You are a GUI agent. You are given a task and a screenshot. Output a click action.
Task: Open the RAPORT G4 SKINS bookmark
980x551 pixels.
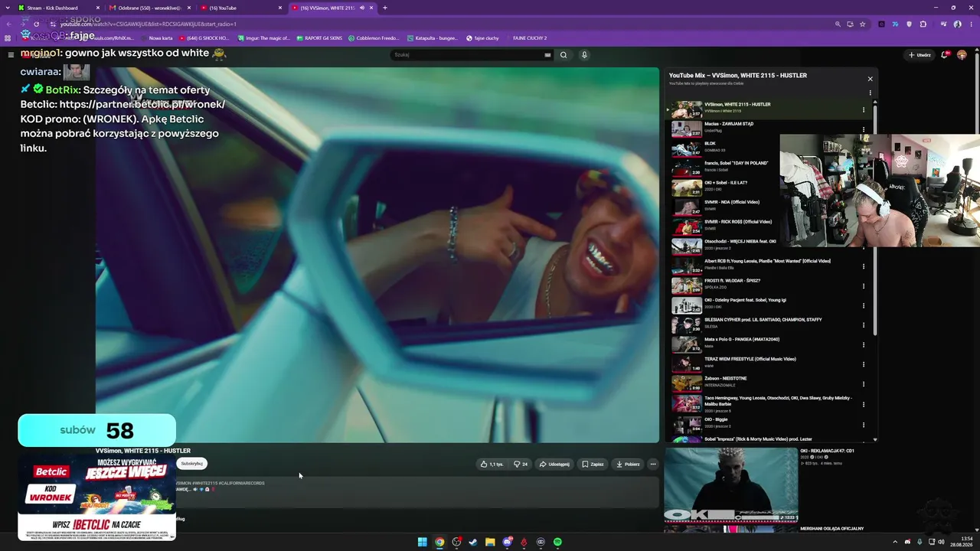(319, 37)
